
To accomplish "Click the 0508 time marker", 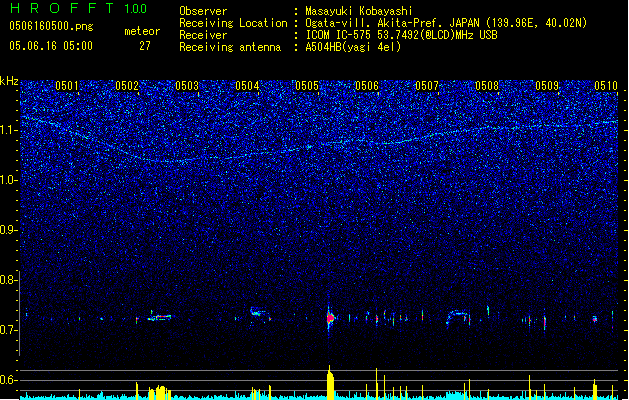I will tap(487, 86).
